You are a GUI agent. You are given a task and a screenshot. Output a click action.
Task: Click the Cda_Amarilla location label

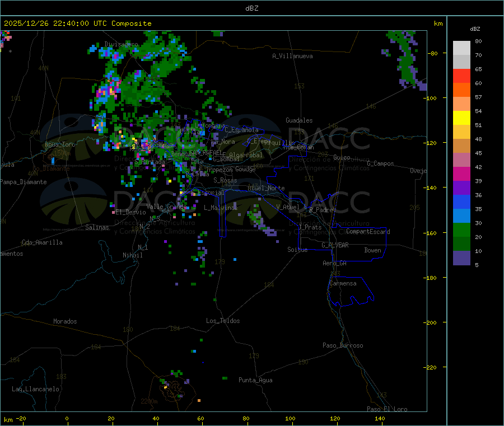tap(43, 242)
